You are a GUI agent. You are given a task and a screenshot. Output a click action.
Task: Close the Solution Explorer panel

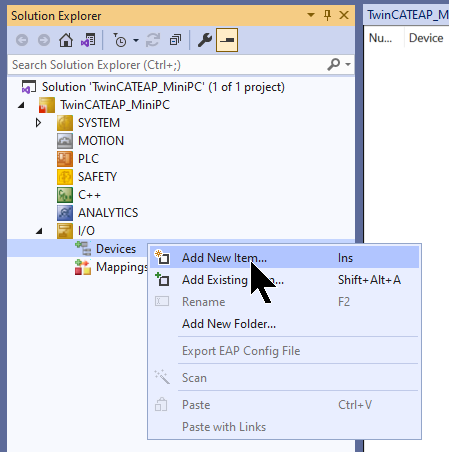click(x=344, y=15)
